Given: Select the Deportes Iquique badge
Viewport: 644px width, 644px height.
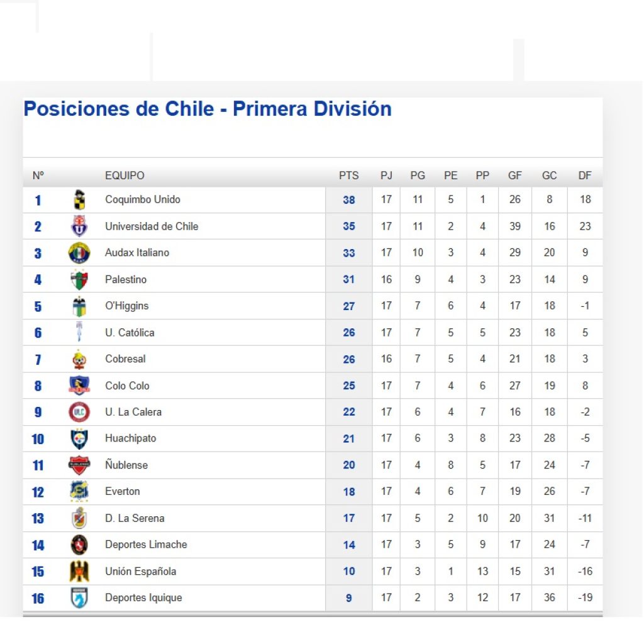Looking at the screenshot, I should point(79,598).
